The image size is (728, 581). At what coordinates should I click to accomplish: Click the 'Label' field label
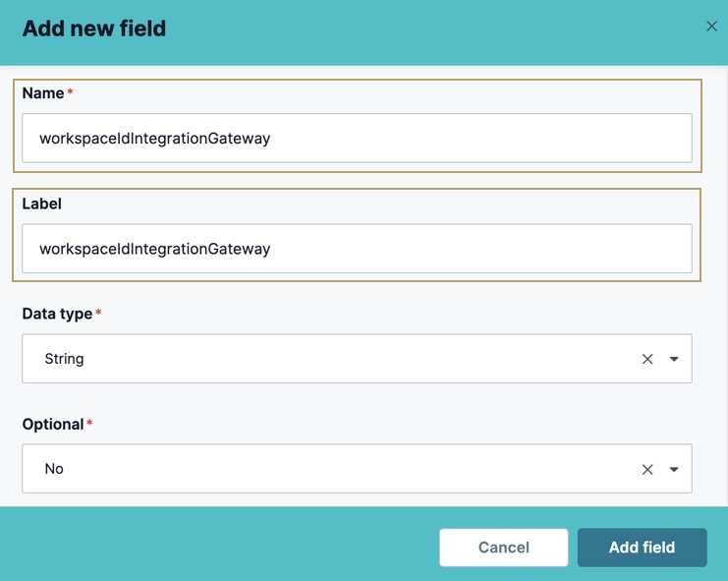coord(42,203)
